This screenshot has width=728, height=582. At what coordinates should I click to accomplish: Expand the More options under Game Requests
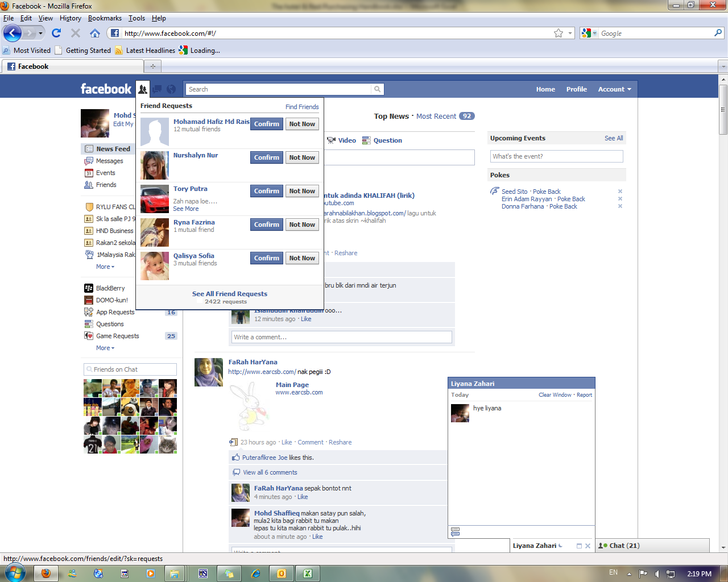click(x=103, y=348)
